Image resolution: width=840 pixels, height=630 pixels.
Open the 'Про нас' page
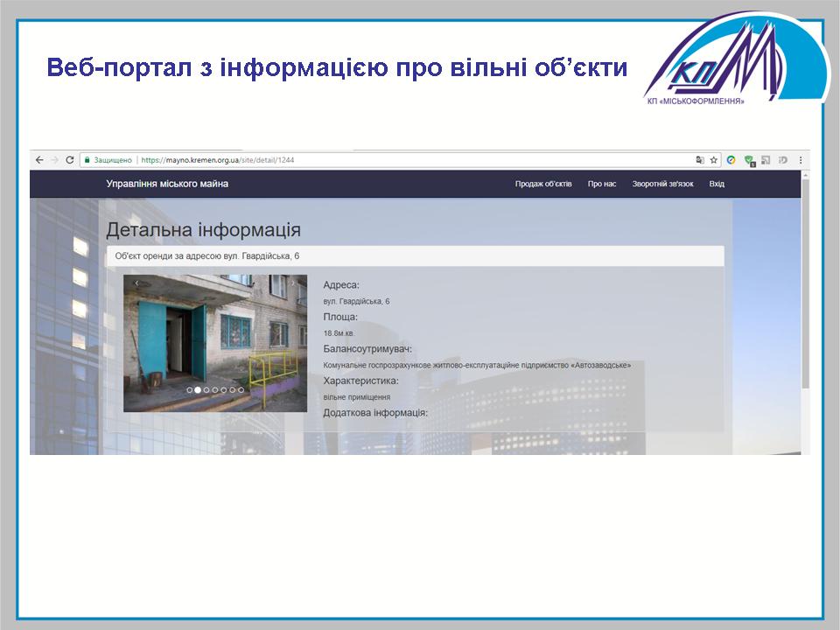coord(602,184)
